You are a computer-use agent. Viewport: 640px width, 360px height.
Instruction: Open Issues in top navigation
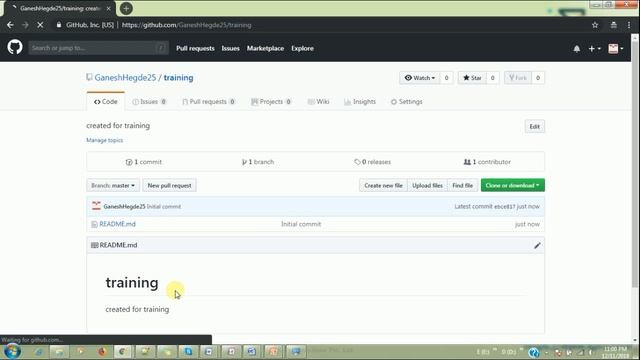(231, 48)
